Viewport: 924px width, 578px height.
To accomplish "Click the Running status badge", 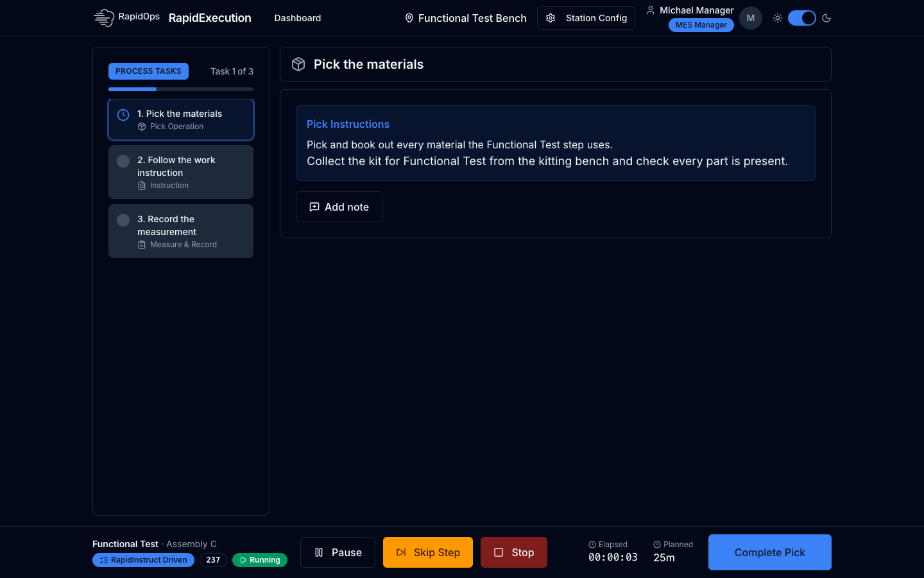I will click(260, 560).
